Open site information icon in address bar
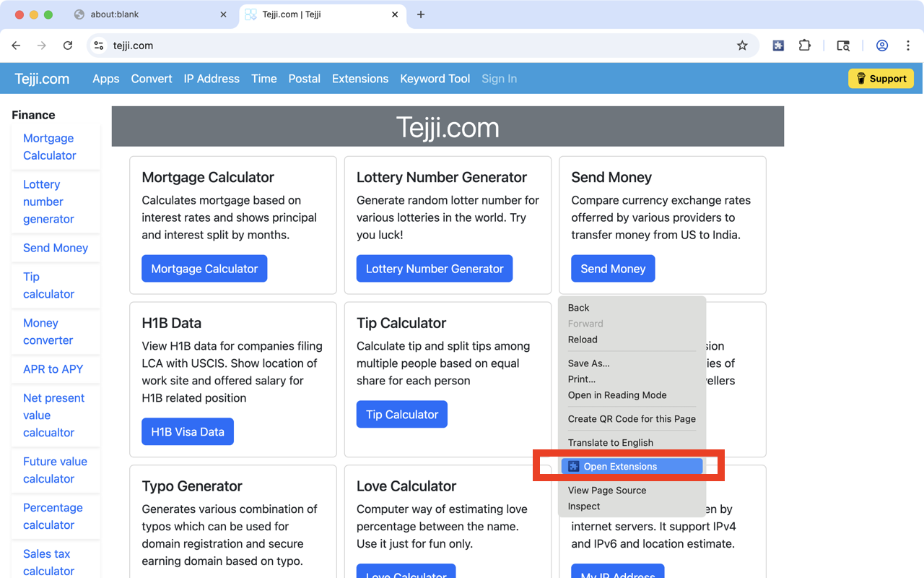Screen dimensions: 924x578 100,46
